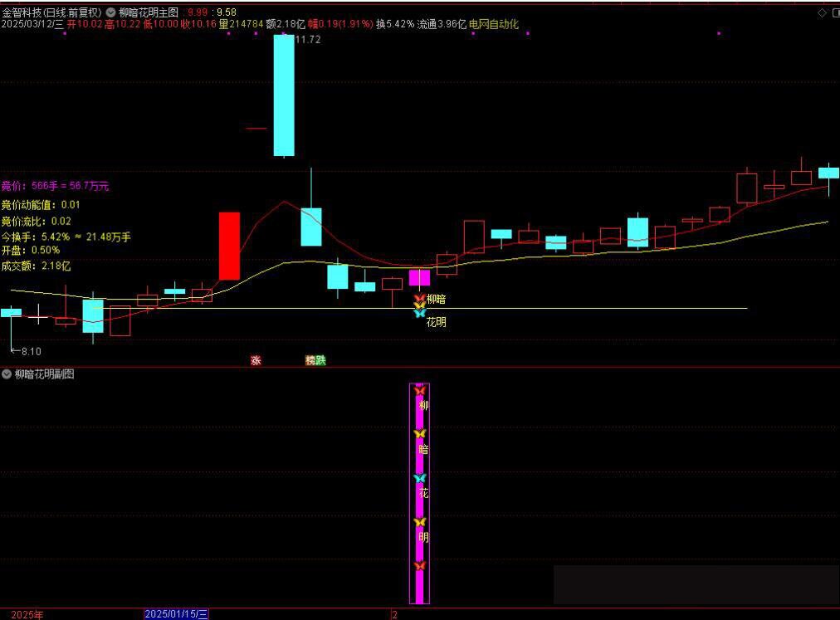Viewport: 840px width, 620px height.
Task: Click the 金智科技 stock name title
Action: pos(24,12)
